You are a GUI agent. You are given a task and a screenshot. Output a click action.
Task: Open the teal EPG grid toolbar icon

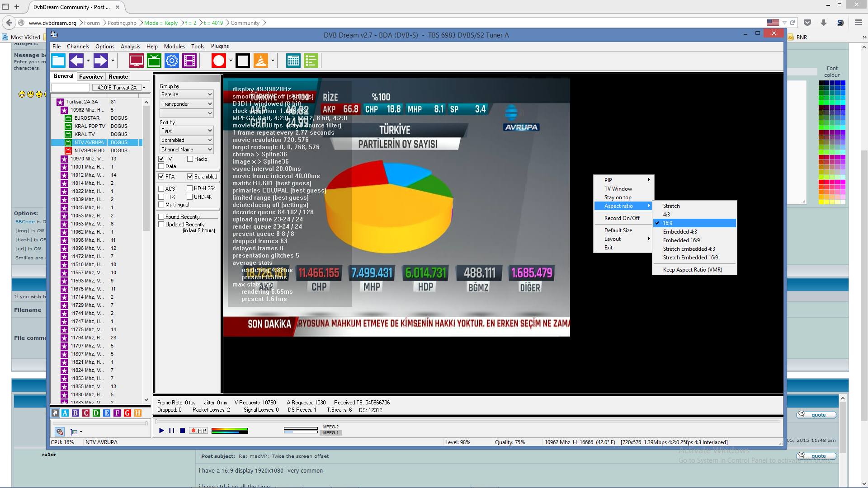pos(293,61)
